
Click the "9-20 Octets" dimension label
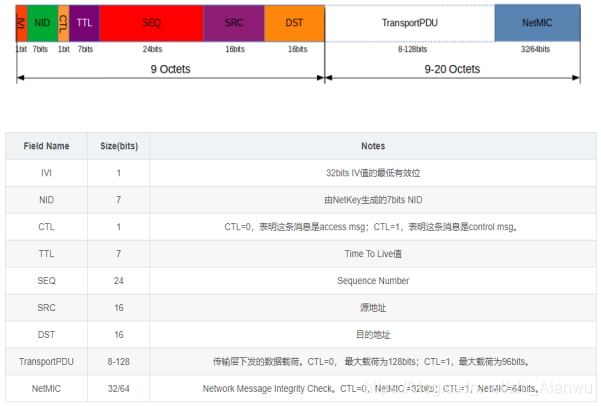[x=452, y=69]
